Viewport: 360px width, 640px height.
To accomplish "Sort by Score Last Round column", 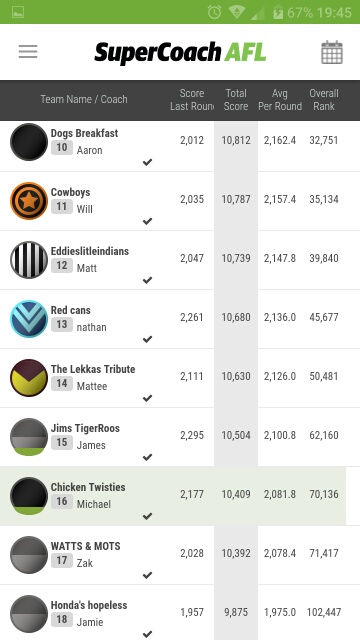I will (192, 100).
